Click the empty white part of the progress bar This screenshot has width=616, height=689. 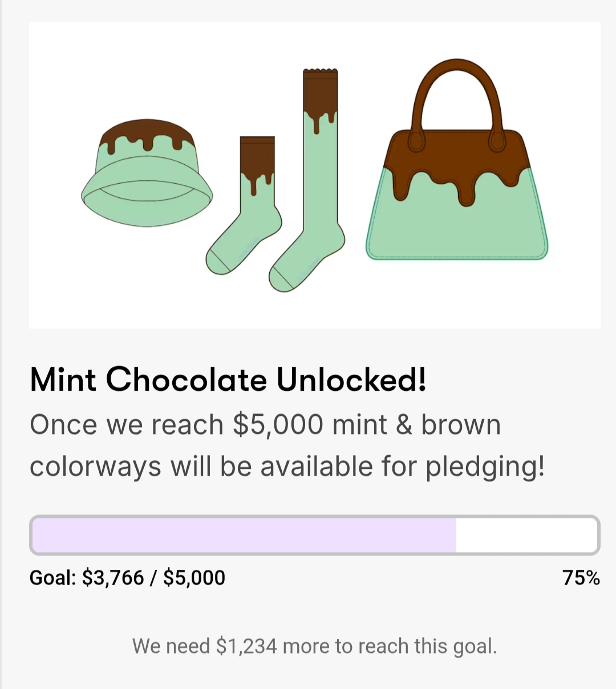point(526,536)
